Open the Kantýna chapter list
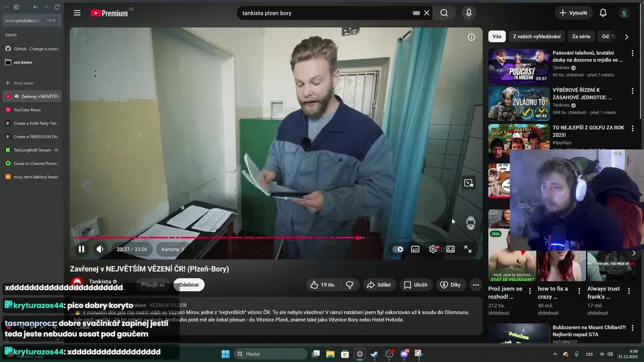Viewport: 644px width, 362px height. coord(173,249)
